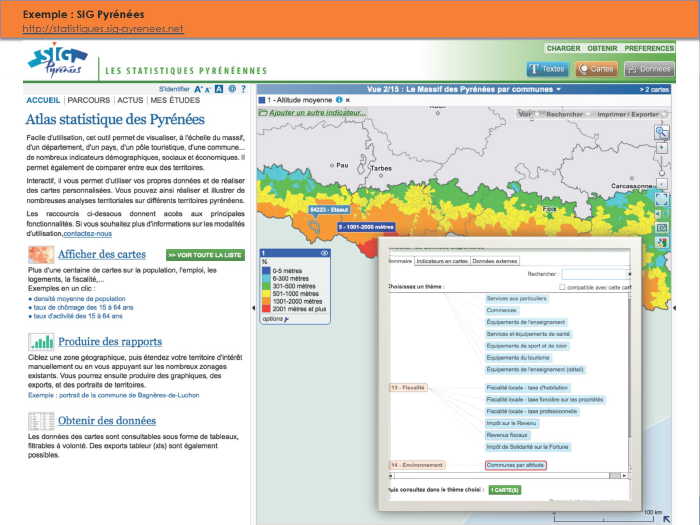Click the green 1 CARTE(S) button
The image size is (700, 525).
tap(504, 490)
